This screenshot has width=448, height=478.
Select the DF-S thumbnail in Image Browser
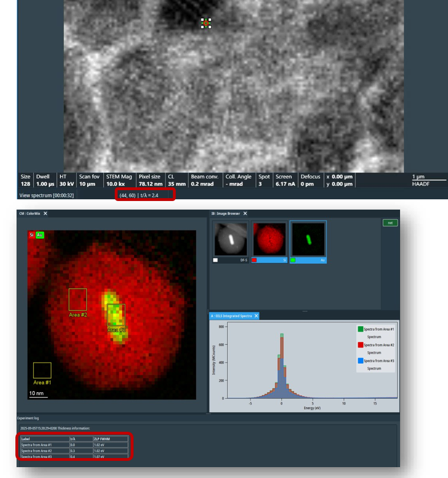point(231,239)
